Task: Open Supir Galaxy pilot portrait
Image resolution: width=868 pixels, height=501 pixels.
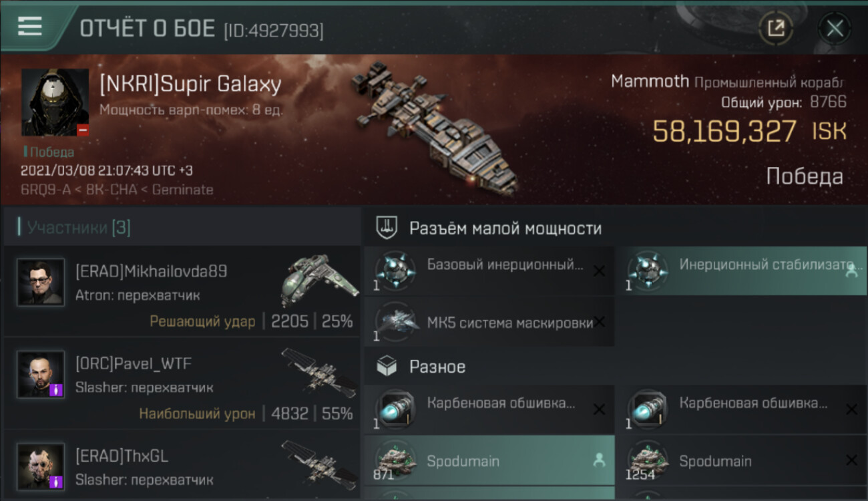Action: pyautogui.click(x=55, y=102)
